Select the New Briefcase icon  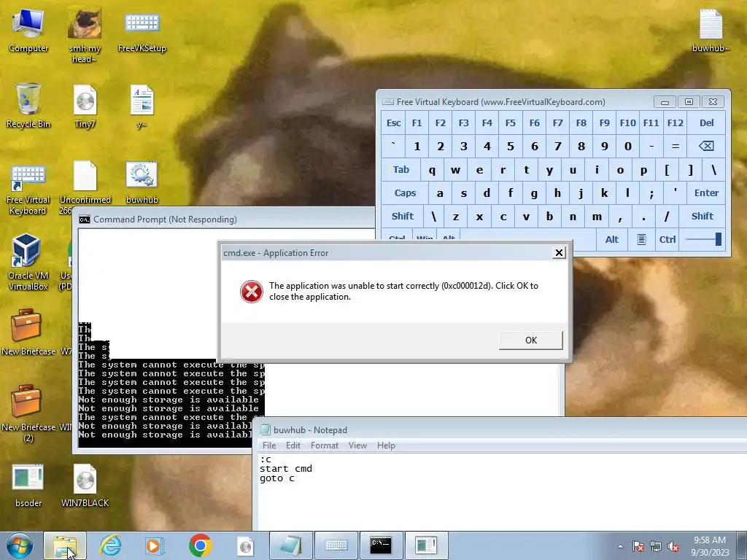28,332
